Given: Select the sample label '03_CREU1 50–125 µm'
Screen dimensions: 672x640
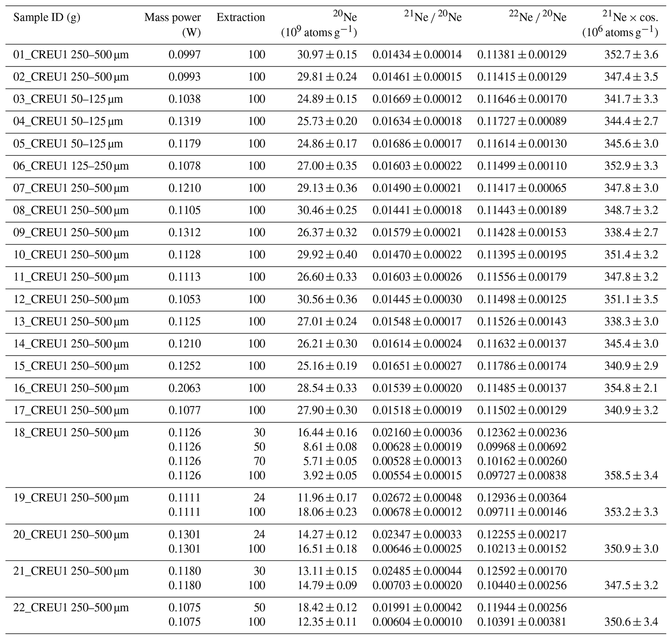Looking at the screenshot, I should [68, 99].
